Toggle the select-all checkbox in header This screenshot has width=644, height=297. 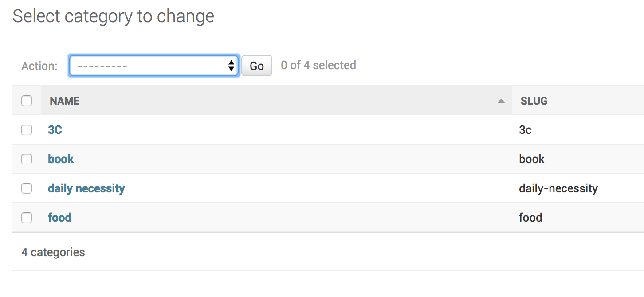(27, 101)
